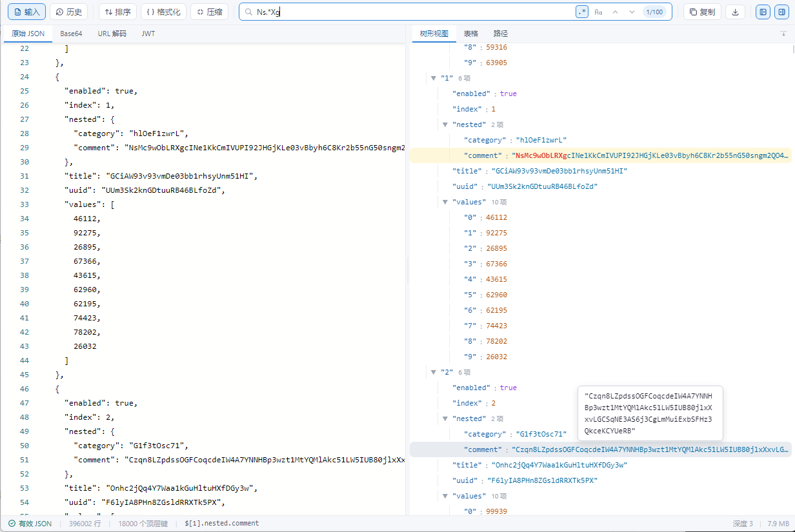Toggle case-sensitive matching (Aa)
Screen dimensions: 795x532
click(598, 12)
